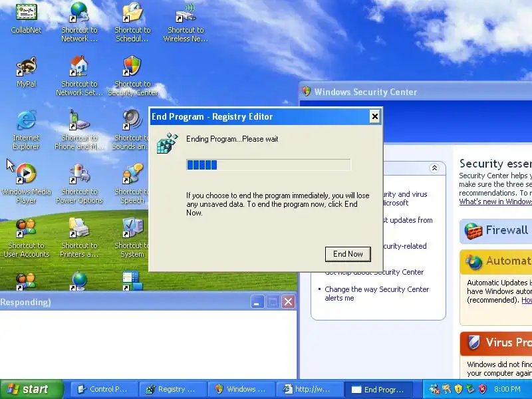Switch to Windows Security Center taskbar button
The image size is (532, 399).
[241, 389]
